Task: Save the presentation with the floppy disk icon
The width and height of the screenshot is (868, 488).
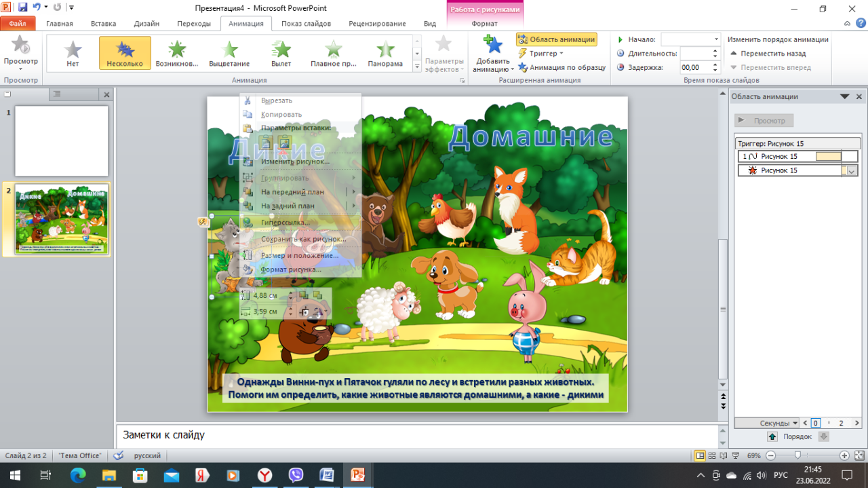Action: 22,8
